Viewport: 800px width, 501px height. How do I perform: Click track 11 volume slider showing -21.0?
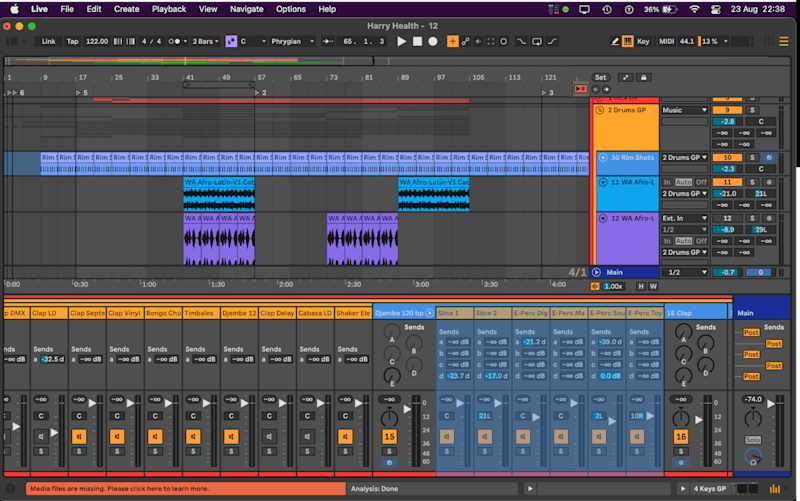(x=727, y=194)
